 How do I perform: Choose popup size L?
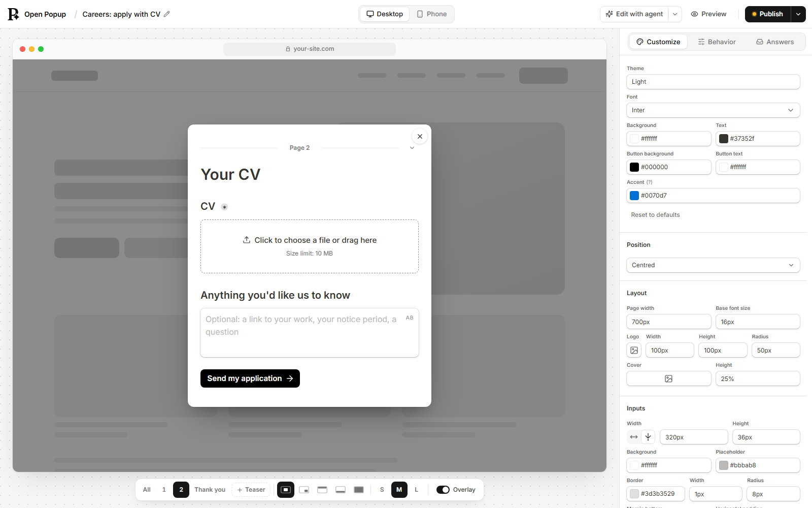pos(417,490)
